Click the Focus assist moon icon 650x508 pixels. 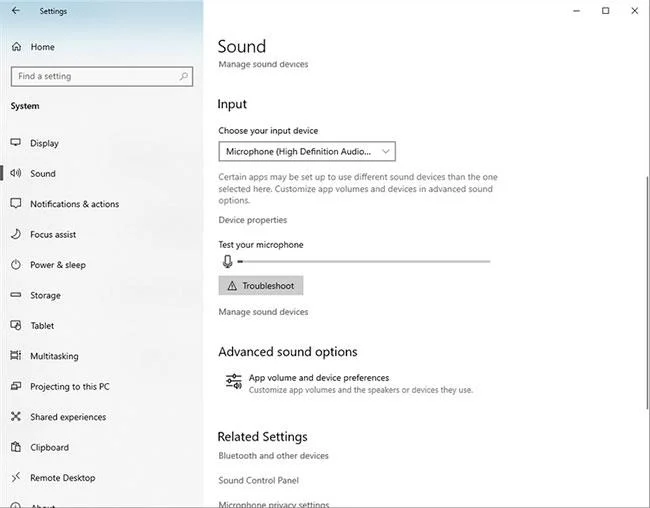pos(16,234)
